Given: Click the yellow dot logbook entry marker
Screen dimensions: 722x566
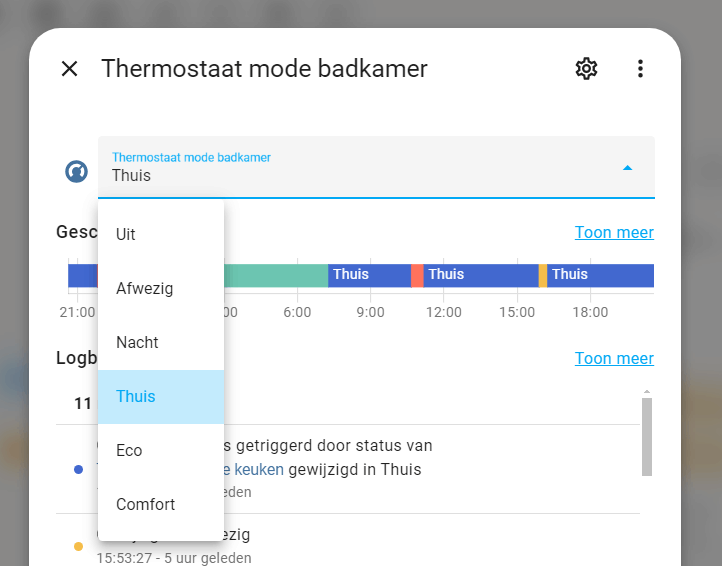Looking at the screenshot, I should coord(79,546).
